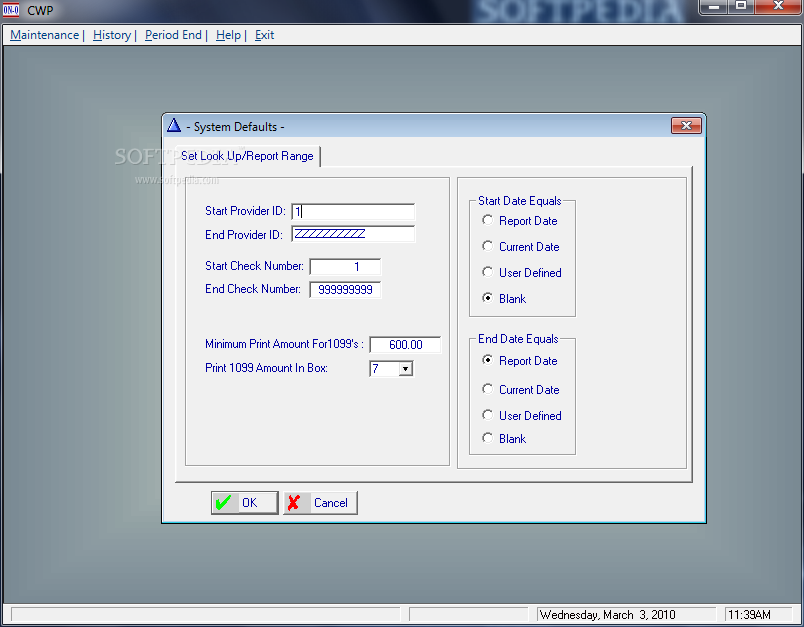Click the Exit menu item
The width and height of the screenshot is (804, 627).
coord(265,35)
